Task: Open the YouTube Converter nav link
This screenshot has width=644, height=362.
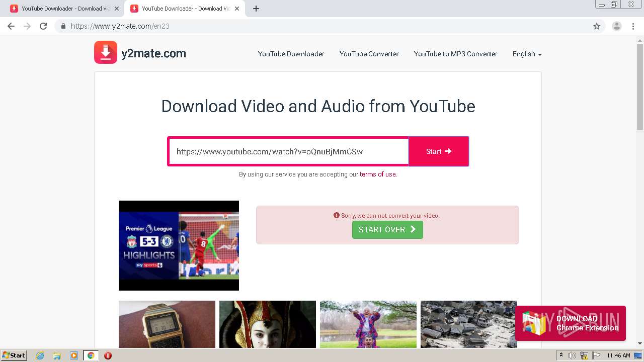Action: point(369,54)
